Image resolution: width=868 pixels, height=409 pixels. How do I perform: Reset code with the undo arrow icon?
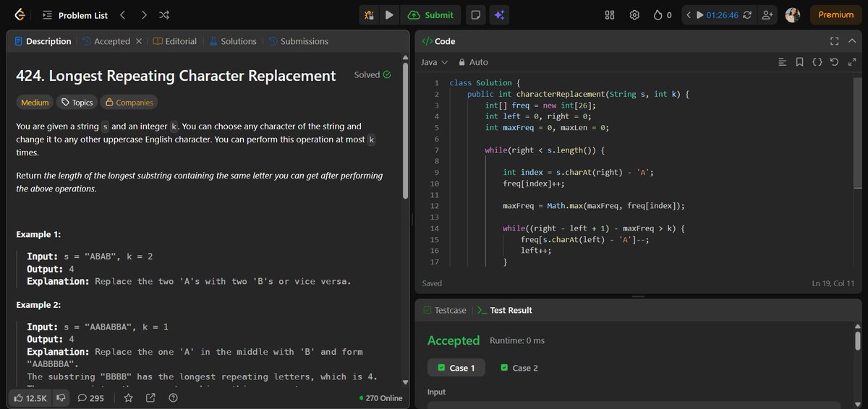[834, 62]
